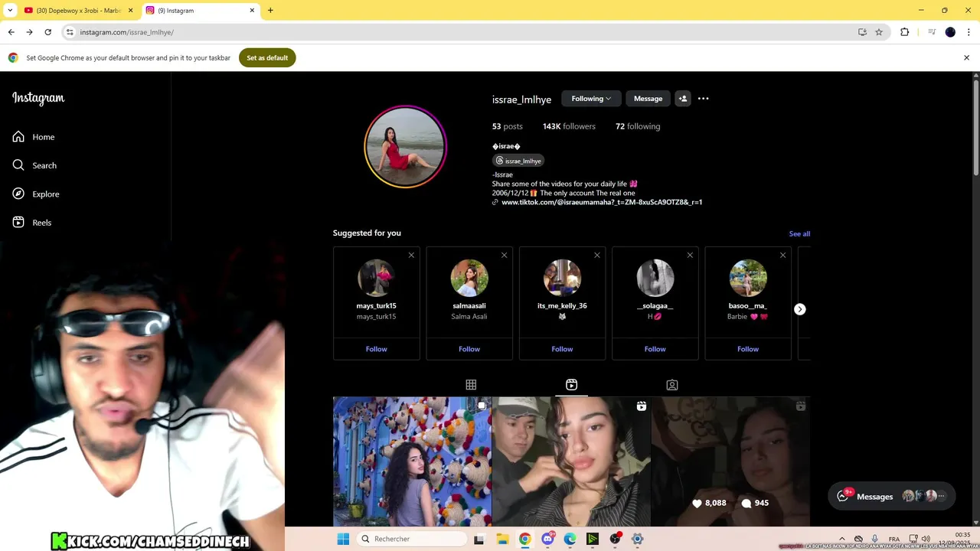
Task: Switch to the Posts grid tab
Action: coord(471,385)
